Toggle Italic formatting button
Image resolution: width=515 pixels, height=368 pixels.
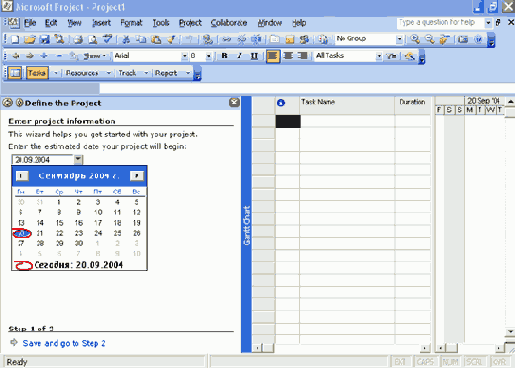pos(239,56)
